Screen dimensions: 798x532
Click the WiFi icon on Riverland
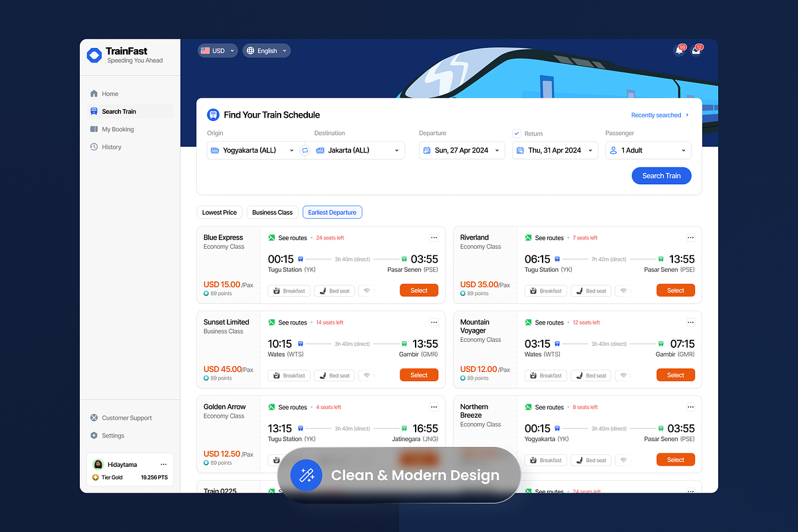click(x=622, y=291)
